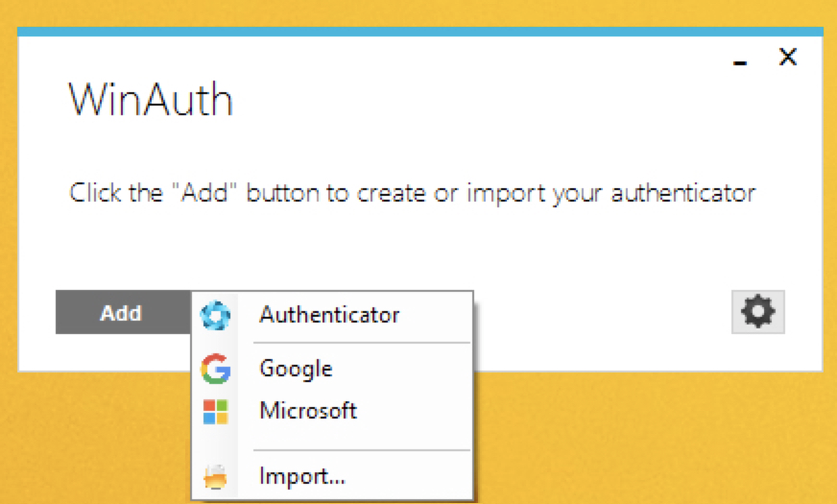Close the WinAuth window

(787, 58)
